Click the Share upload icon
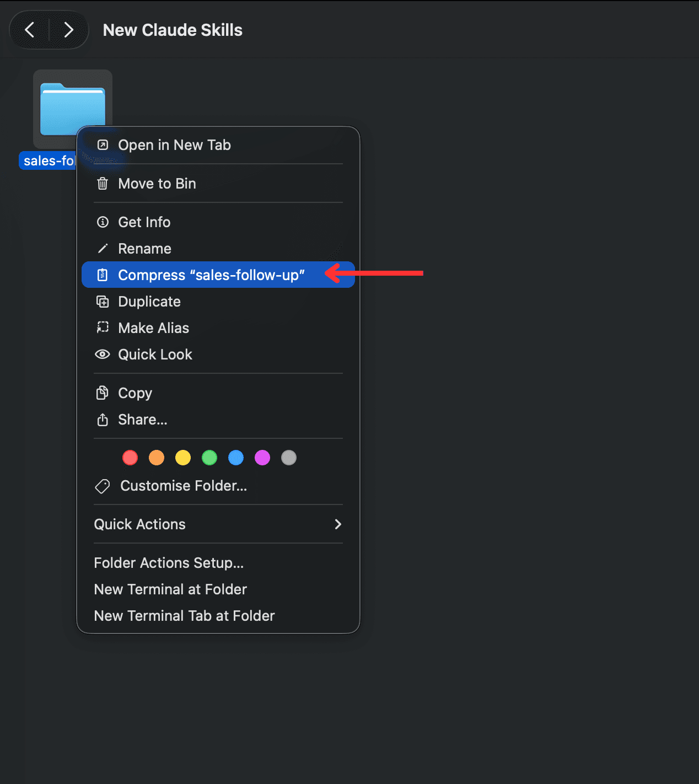The image size is (699, 784). (x=103, y=420)
